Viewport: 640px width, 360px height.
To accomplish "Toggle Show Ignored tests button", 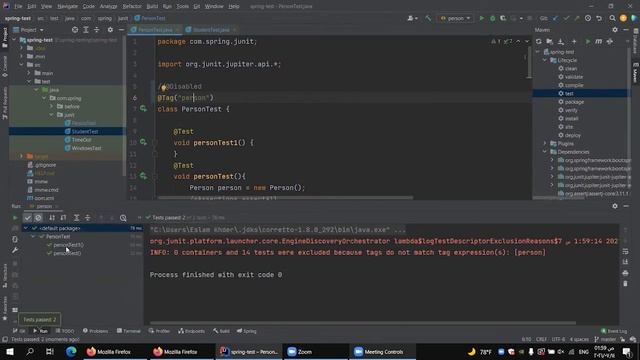I will pyautogui.click(x=38, y=218).
